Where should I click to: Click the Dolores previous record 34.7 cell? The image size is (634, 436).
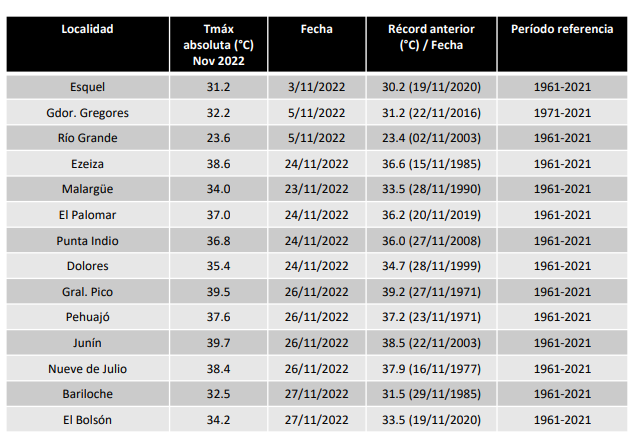431,266
